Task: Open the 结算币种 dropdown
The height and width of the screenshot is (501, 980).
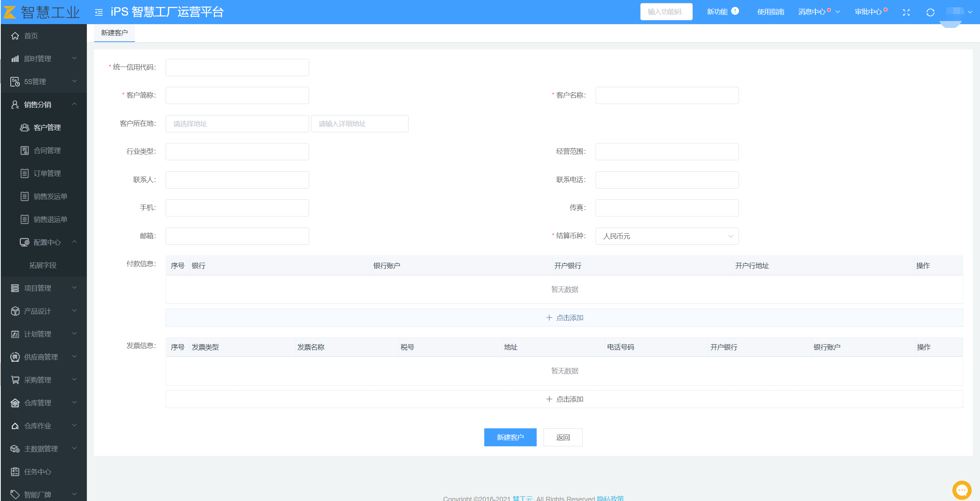Action: click(x=667, y=236)
